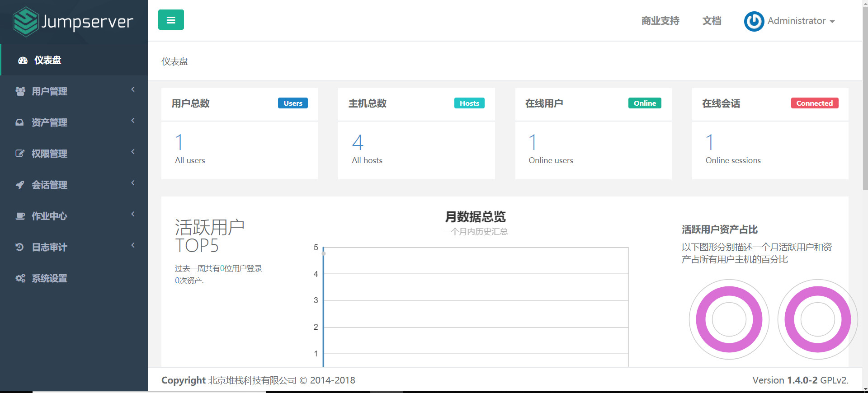
Task: Click the 在线用户 card title
Action: click(x=544, y=103)
